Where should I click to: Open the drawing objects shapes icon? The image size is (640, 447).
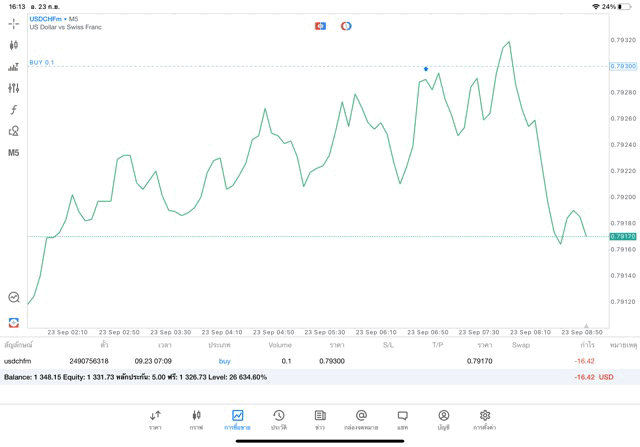13,131
